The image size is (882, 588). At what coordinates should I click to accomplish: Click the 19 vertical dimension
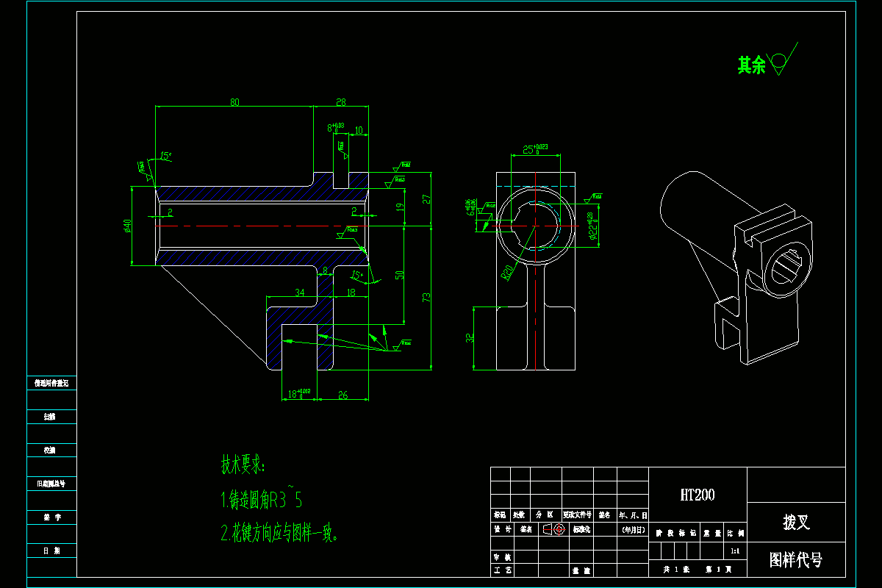pos(400,208)
